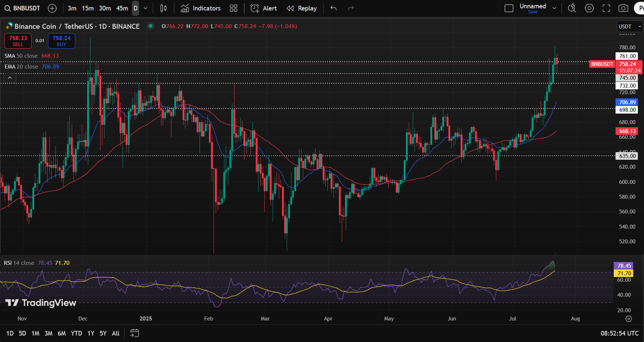Screen dimensions: 644x342
Task: Open chart settings hexagon icon
Action: (589, 8)
